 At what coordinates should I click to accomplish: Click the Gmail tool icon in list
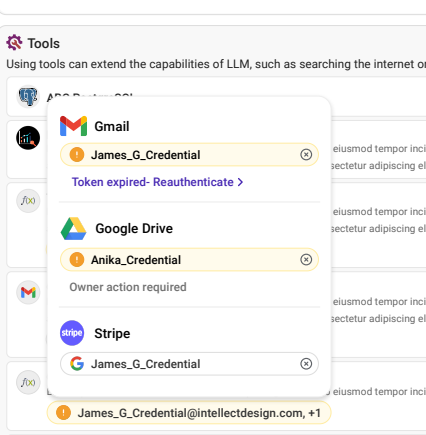(28, 292)
